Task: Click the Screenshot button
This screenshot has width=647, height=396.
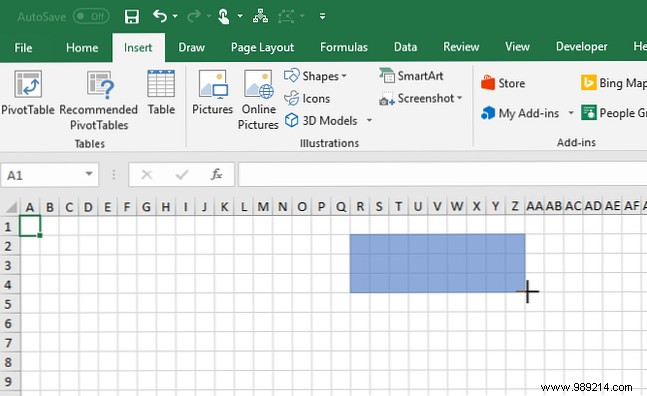Action: (420, 98)
